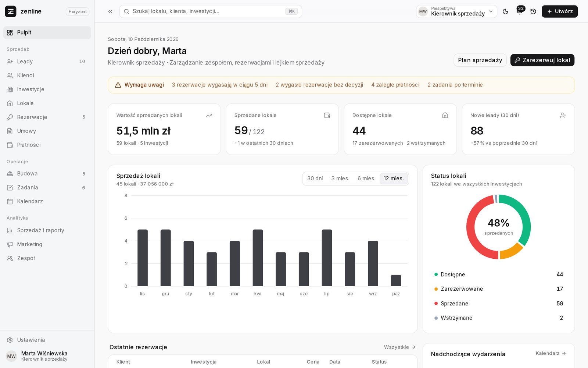588x368 pixels.
Task: Click the Rezerwacje key icon
Action: [x=10, y=117]
